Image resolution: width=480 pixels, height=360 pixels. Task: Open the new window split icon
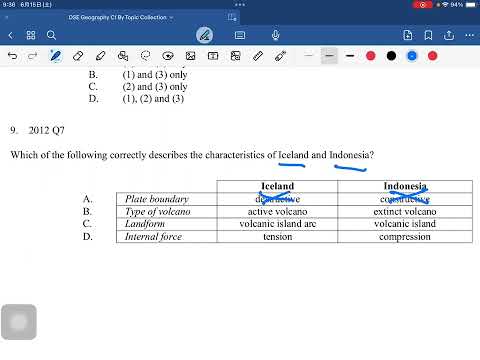pos(232,17)
